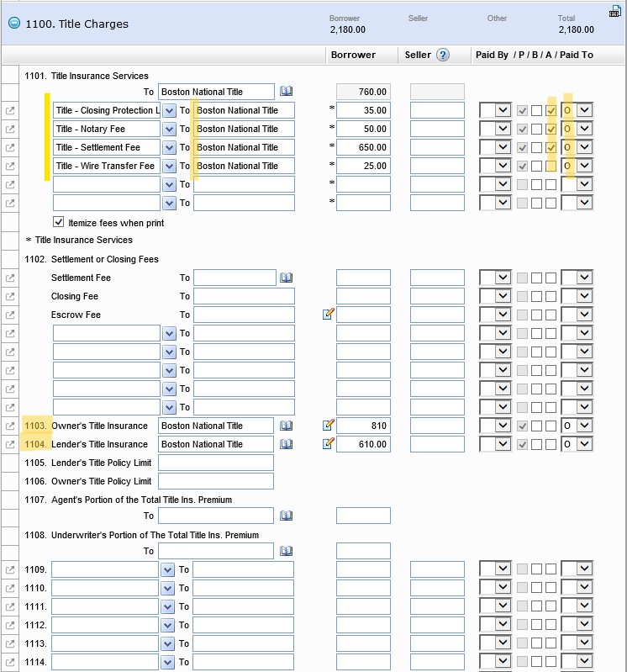Open Paid By dropdown on Title - Settlement Fee row
This screenshot has height=672, width=627.
click(x=495, y=147)
